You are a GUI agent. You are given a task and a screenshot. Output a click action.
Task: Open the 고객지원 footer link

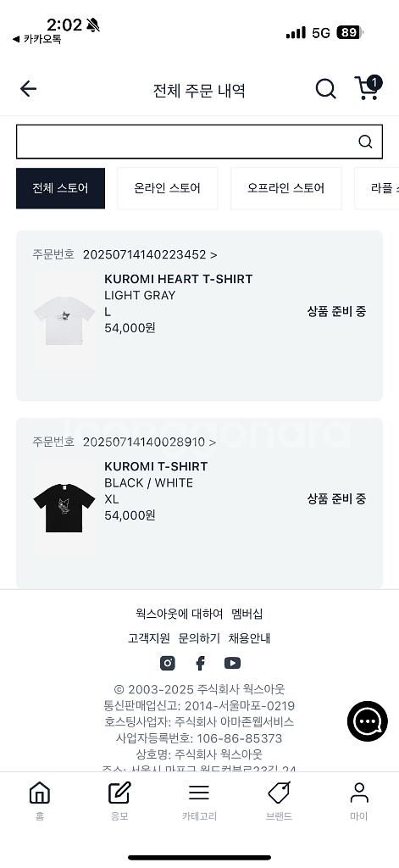[149, 638]
